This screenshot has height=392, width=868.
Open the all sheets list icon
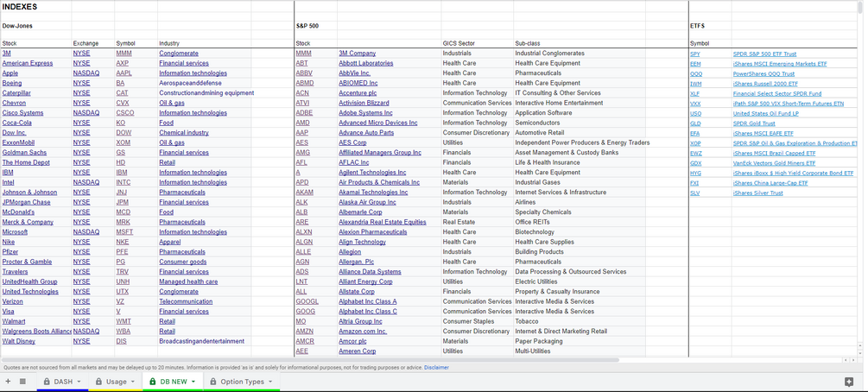pyautogui.click(x=22, y=382)
